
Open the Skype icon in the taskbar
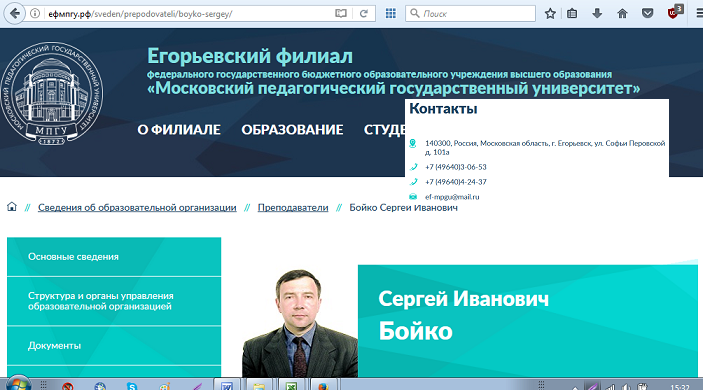tap(131, 386)
